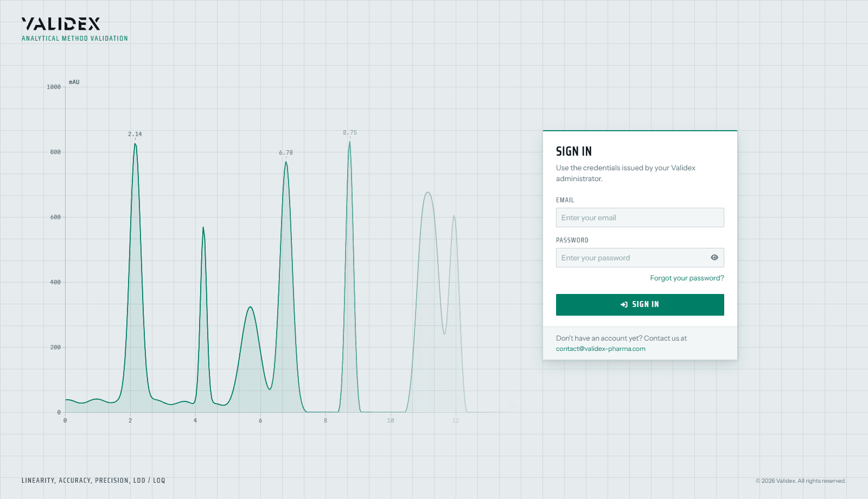Open the Forgot your password link
Image resolution: width=868 pixels, height=499 pixels.
pyautogui.click(x=687, y=278)
